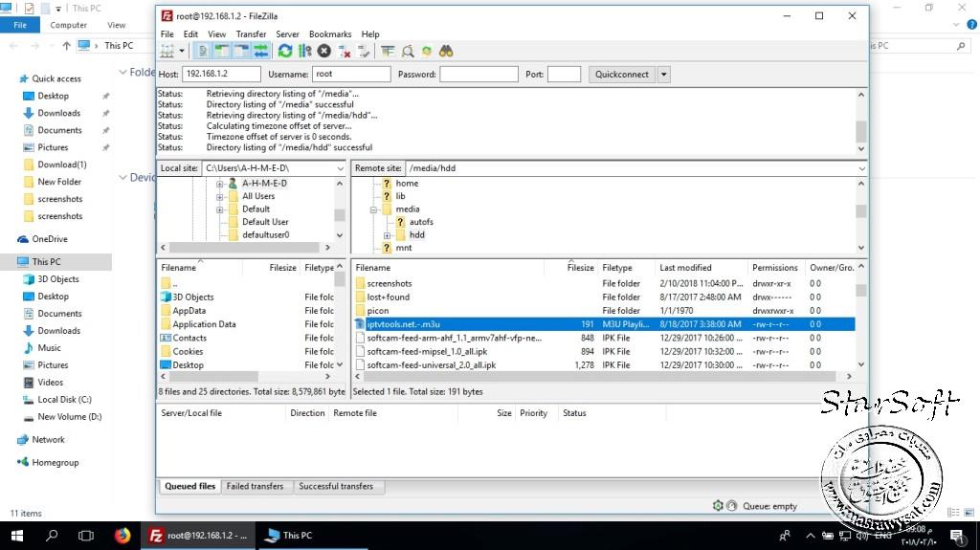This screenshot has width=980, height=550.
Task: Select AppData folder in local list
Action: [189, 311]
